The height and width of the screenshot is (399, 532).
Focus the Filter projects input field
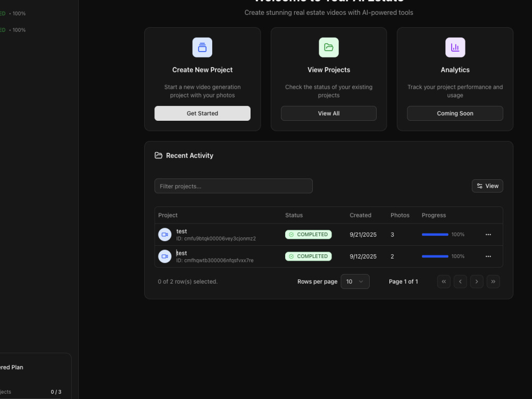[x=234, y=186]
